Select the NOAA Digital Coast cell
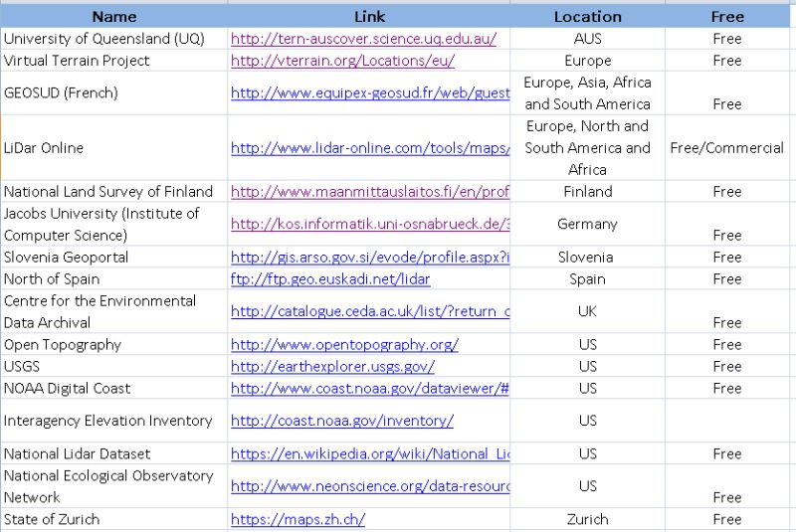This screenshot has width=796, height=532. 114,388
